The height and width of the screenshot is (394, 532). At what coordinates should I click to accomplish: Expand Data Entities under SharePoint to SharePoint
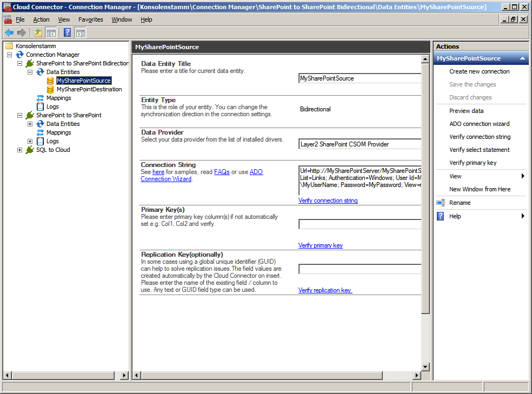pyautogui.click(x=30, y=124)
